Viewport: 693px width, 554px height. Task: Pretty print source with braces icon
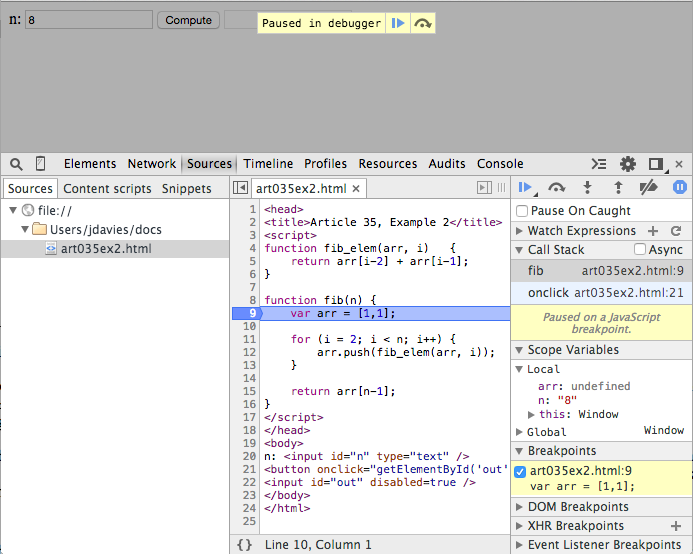[x=244, y=545]
